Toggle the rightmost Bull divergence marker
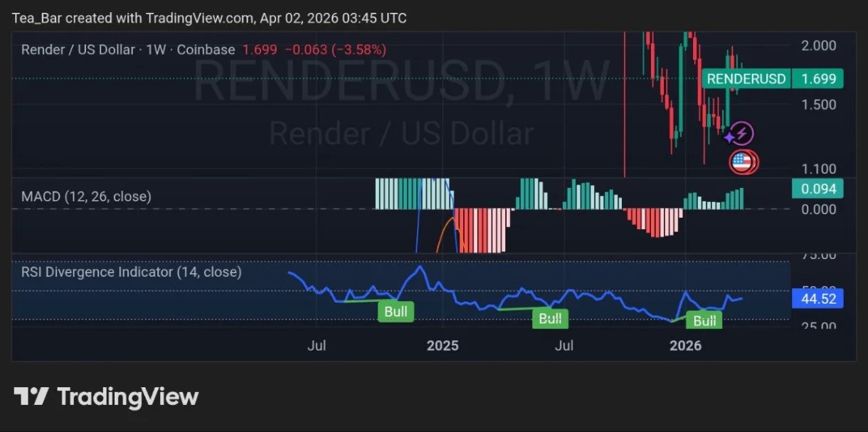This screenshot has width=868, height=432. [704, 321]
